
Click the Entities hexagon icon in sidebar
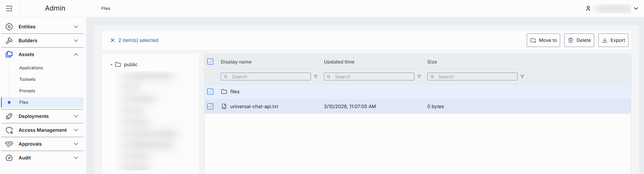9,27
